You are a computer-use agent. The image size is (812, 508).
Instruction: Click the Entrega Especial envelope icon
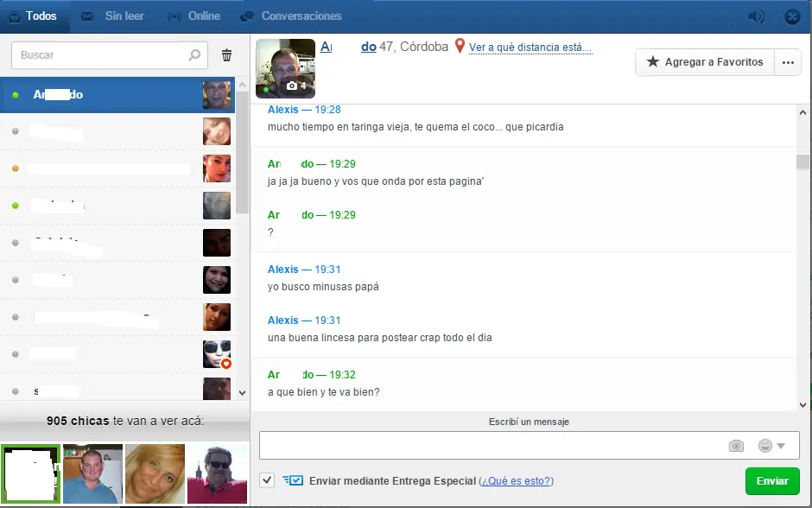293,480
